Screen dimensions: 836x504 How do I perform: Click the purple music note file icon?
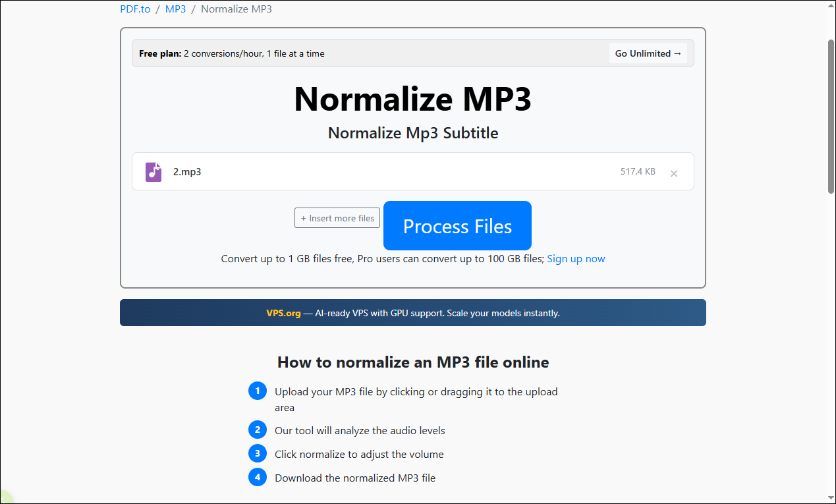pos(153,171)
